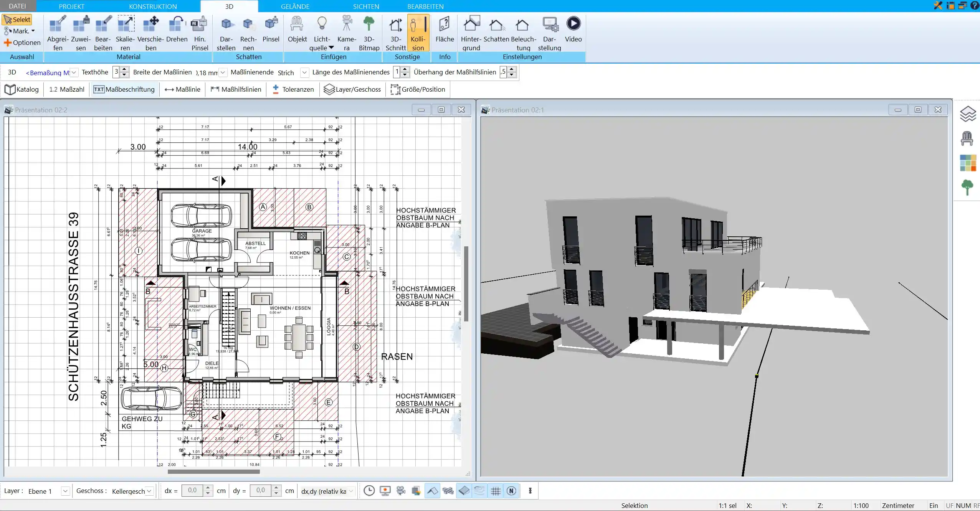The height and width of the screenshot is (511, 980).
Task: Open the SICHTEN ribbon tab
Action: pos(366,6)
